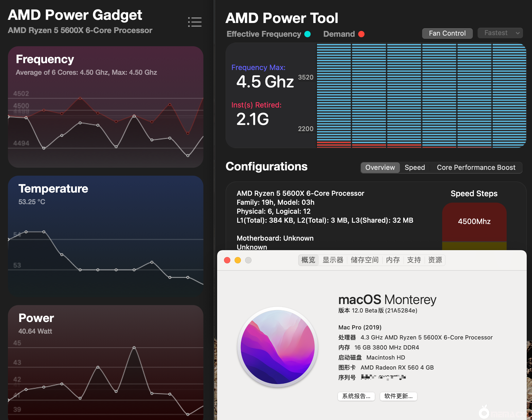Viewport: 532px width, 420px height.
Task: Switch to the 储存空间 tab
Action: tap(365, 260)
